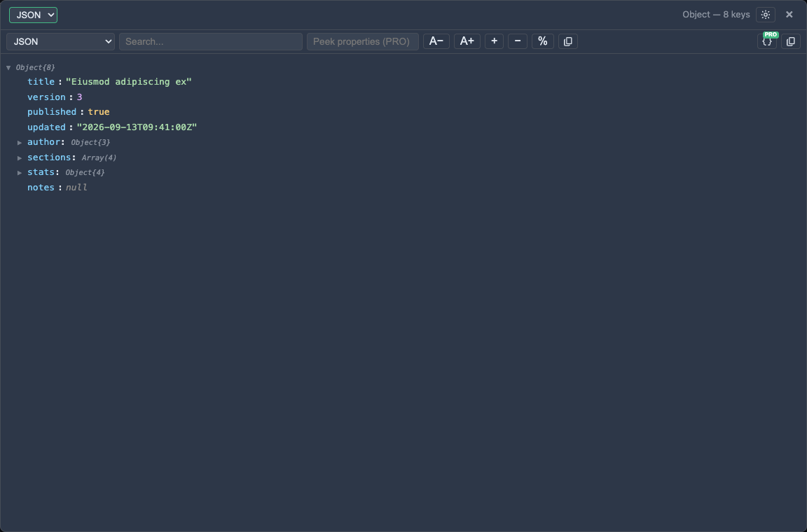The width and height of the screenshot is (807, 532).
Task: Select the title key
Action: (x=41, y=82)
